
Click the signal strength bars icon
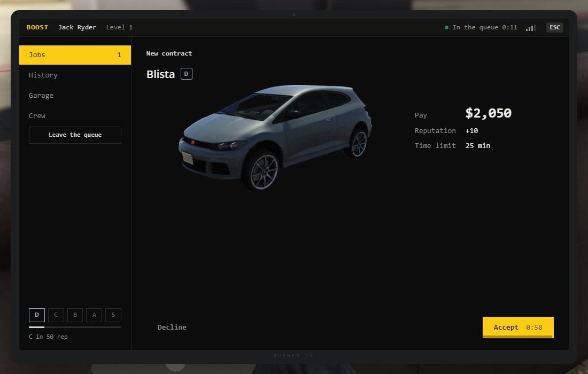[x=531, y=28]
